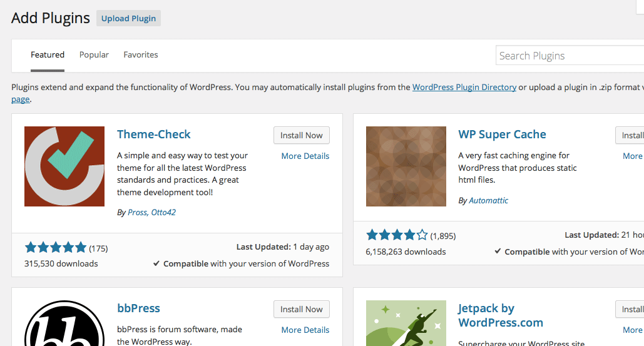Image resolution: width=644 pixels, height=346 pixels.
Task: Click Theme-Check 'Last Updated: 1 day ago'
Action: click(x=283, y=247)
